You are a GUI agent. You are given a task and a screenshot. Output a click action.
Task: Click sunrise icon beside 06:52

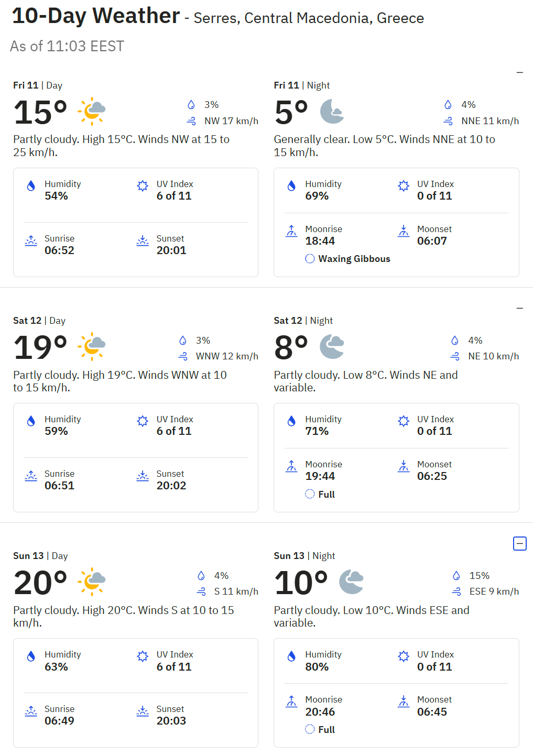[31, 240]
